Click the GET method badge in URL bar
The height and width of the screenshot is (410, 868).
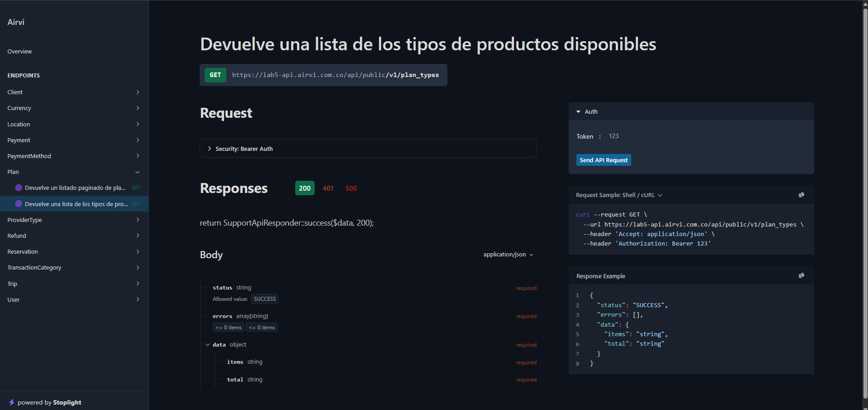point(215,75)
